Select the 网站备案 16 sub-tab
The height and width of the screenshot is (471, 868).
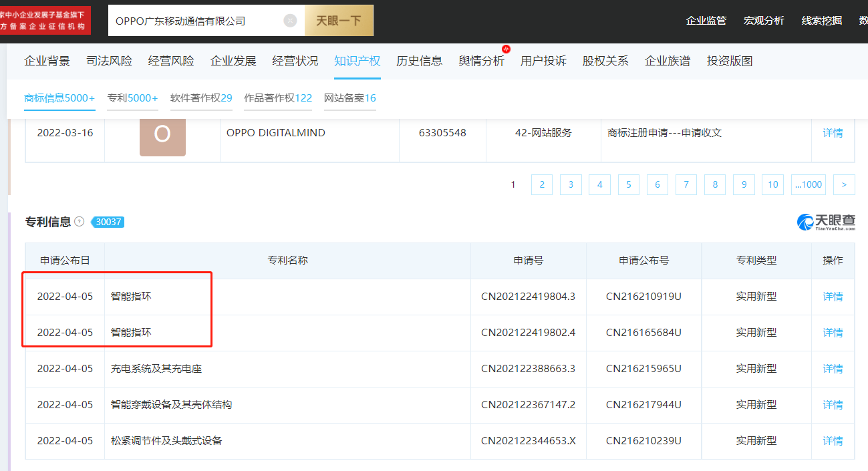click(x=350, y=98)
